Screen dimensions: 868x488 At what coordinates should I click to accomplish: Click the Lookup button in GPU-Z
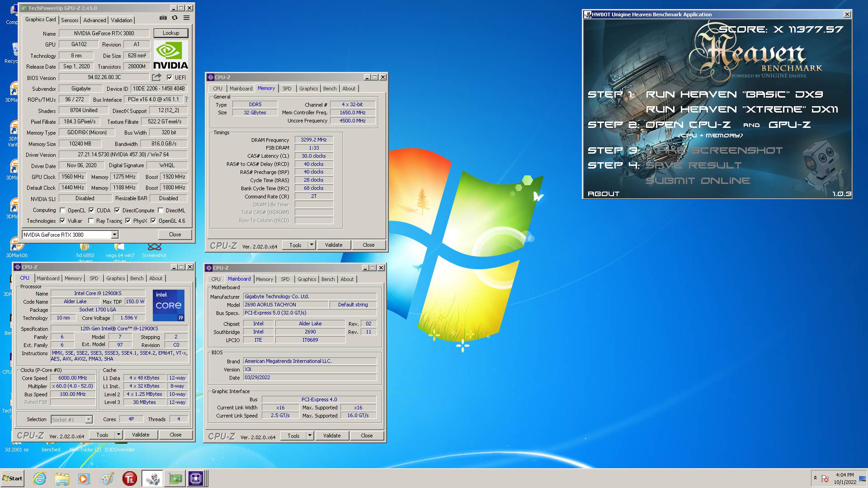pyautogui.click(x=171, y=33)
